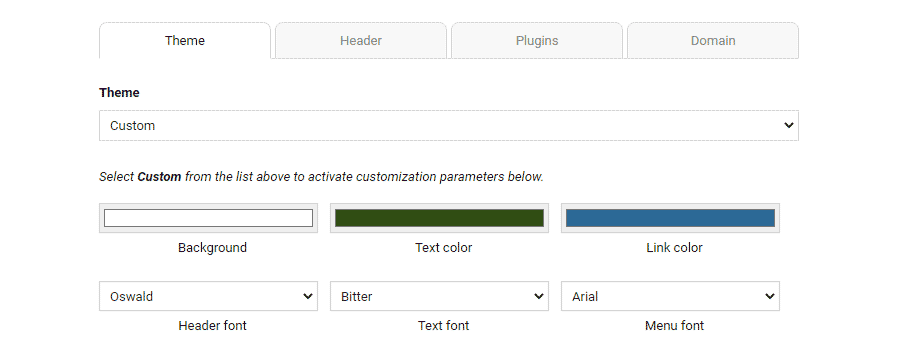Click the bold Theme heading label
The width and height of the screenshot is (900, 360).
[119, 92]
